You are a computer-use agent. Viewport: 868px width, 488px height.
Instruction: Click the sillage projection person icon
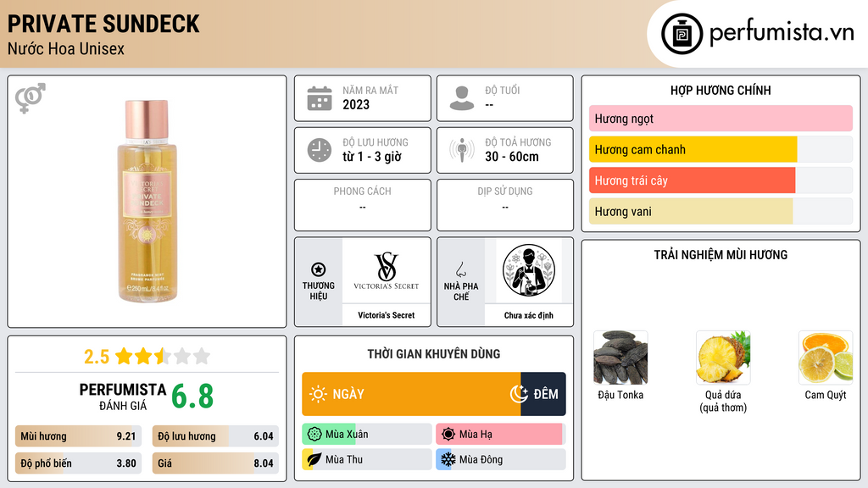(x=462, y=150)
